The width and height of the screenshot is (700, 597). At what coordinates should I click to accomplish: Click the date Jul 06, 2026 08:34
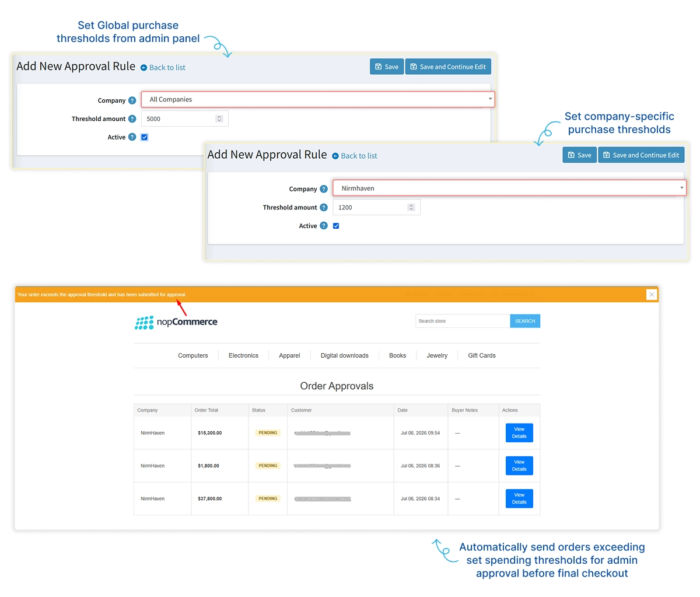[421, 498]
